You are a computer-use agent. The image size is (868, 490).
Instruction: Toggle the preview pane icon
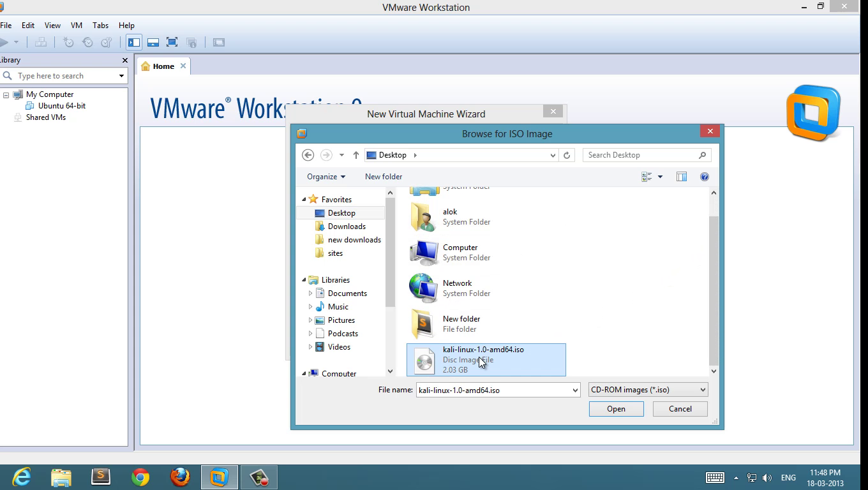682,177
